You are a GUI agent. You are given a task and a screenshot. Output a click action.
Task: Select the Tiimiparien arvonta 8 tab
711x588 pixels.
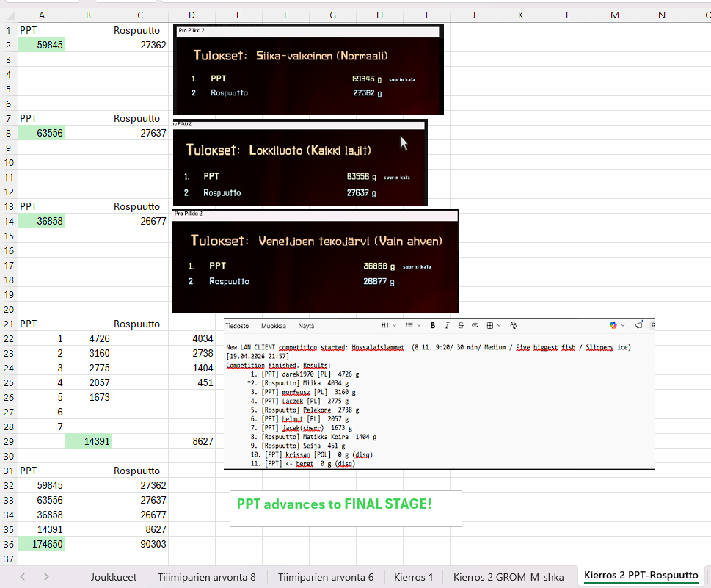click(x=206, y=577)
